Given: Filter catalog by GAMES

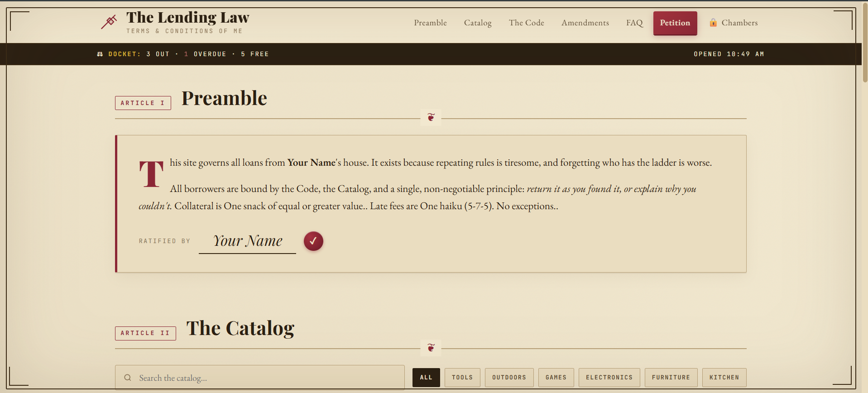Looking at the screenshot, I should tap(556, 378).
